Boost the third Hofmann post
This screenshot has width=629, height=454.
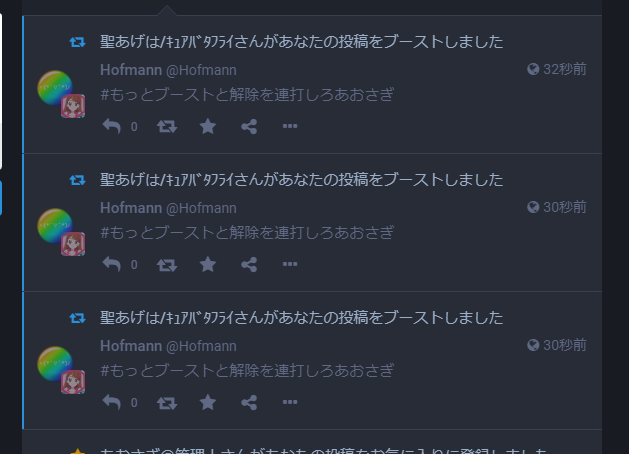167,402
